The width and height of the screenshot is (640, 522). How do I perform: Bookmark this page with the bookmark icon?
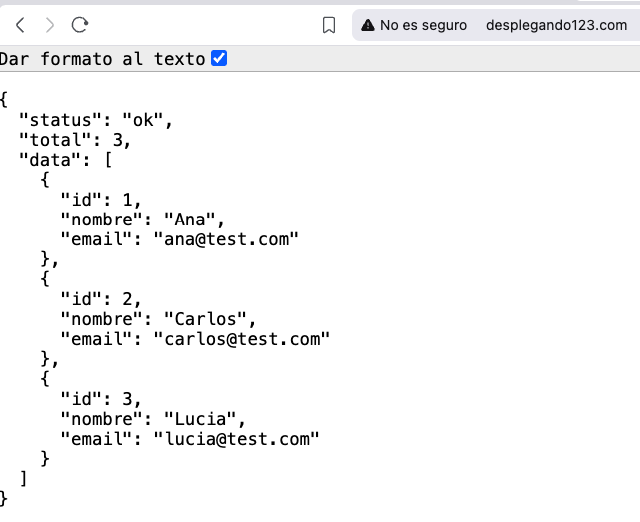329,25
